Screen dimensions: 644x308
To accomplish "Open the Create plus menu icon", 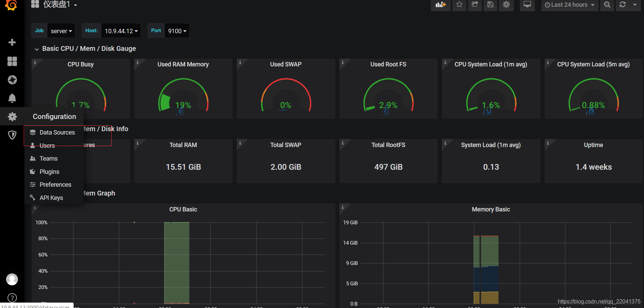I will 12,42.
